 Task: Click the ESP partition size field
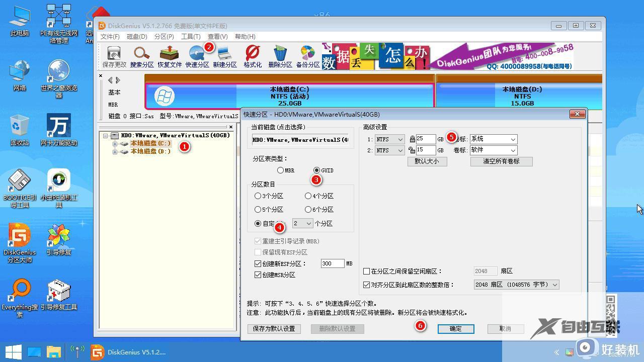click(333, 263)
